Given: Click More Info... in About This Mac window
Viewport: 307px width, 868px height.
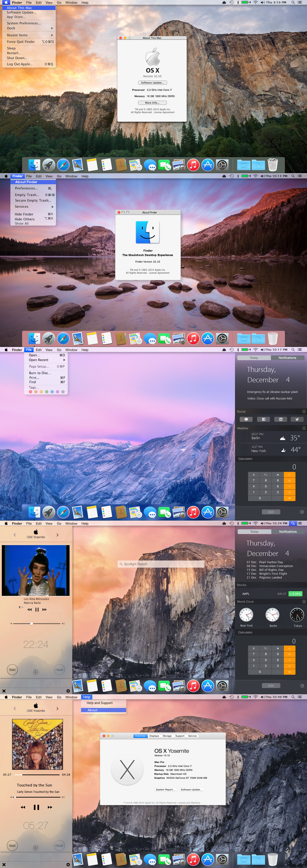Looking at the screenshot, I should click(152, 103).
